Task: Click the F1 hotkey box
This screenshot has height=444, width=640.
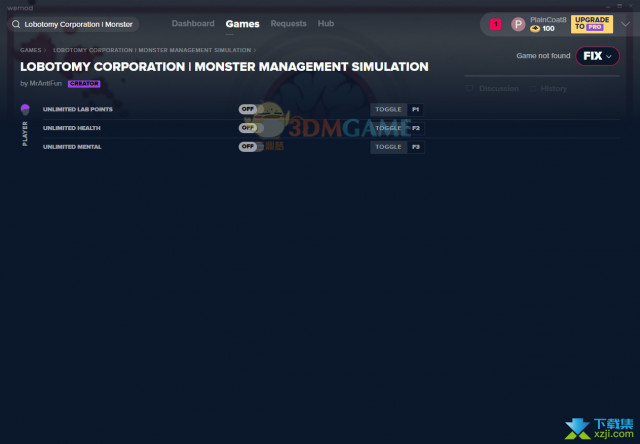Action: 416,109
